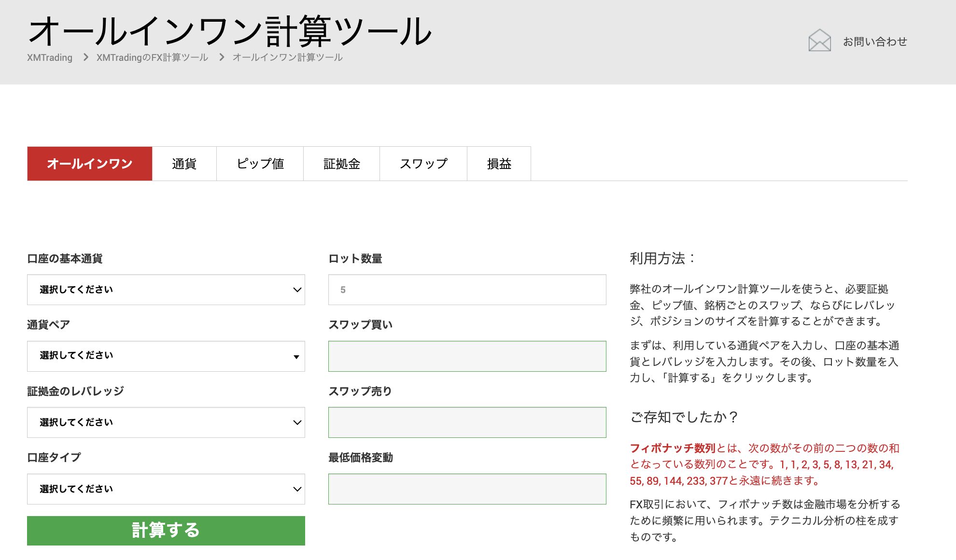Viewport: 956px width, 560px height.
Task: Click the 最低価格変動 result field
Action: pyautogui.click(x=467, y=489)
